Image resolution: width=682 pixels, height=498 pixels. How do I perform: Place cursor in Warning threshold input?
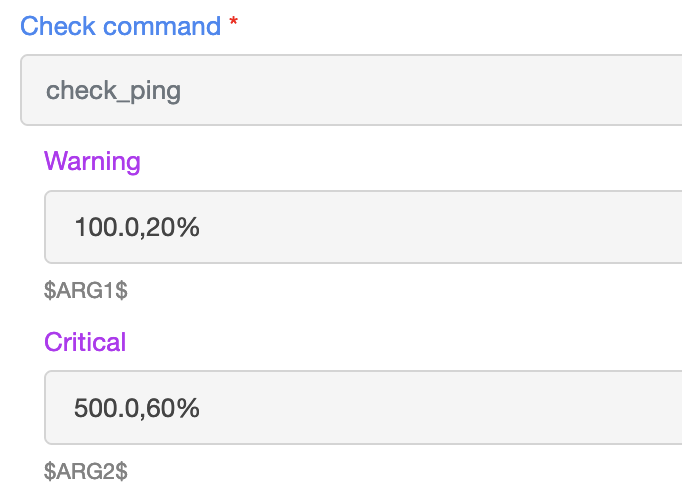[x=363, y=227]
